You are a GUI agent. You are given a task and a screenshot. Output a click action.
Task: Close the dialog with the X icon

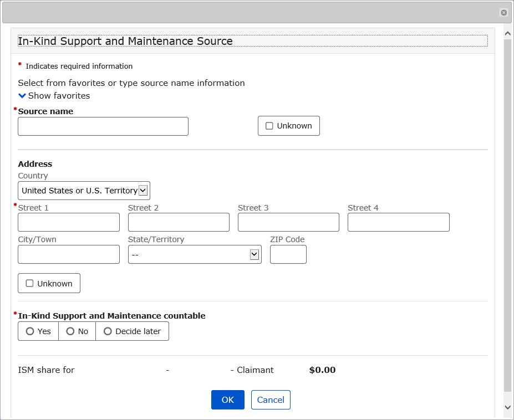click(x=503, y=12)
